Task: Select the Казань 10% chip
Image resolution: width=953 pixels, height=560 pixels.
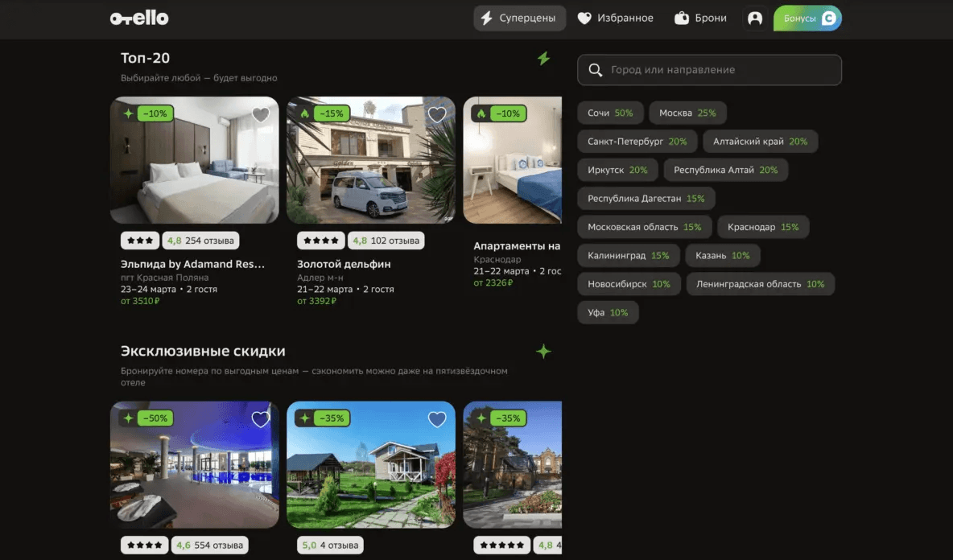Action: tap(723, 256)
